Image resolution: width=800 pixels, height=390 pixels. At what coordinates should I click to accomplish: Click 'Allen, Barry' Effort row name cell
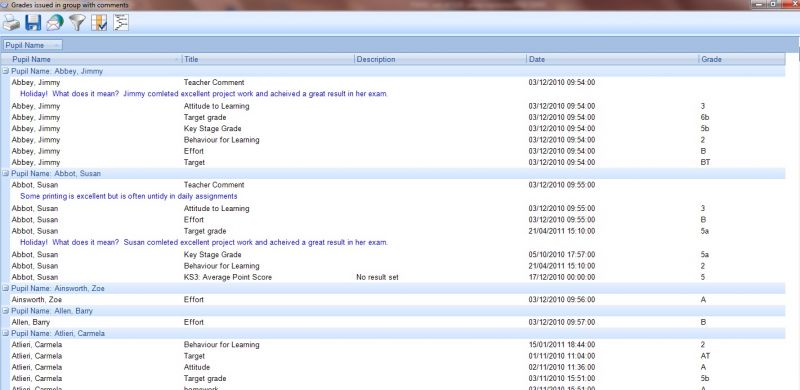click(x=31, y=322)
